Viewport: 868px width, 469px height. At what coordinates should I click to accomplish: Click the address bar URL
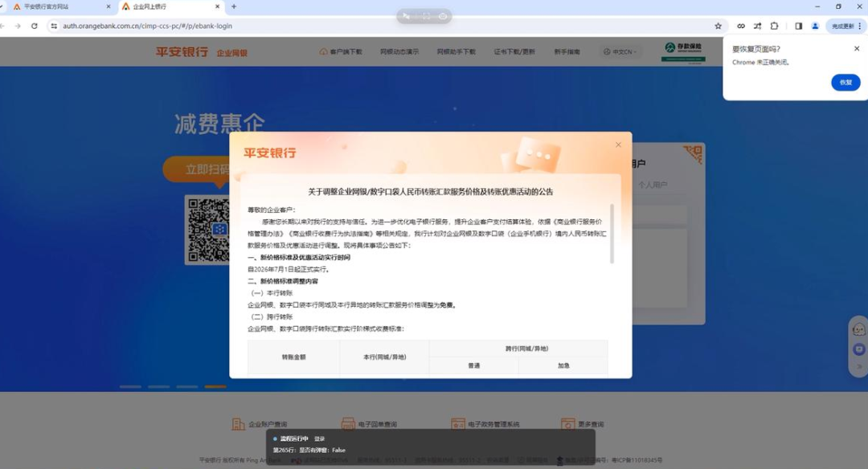(147, 26)
